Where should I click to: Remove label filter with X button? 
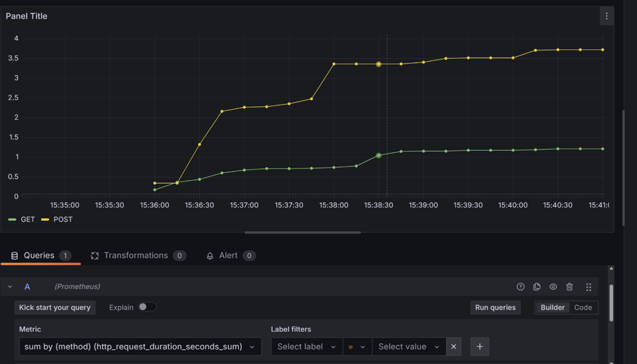tap(454, 346)
